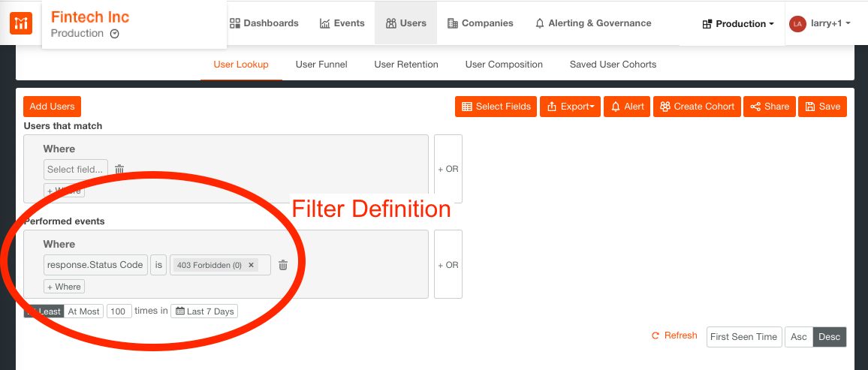Open the Last 7 Days date picker

click(x=204, y=311)
